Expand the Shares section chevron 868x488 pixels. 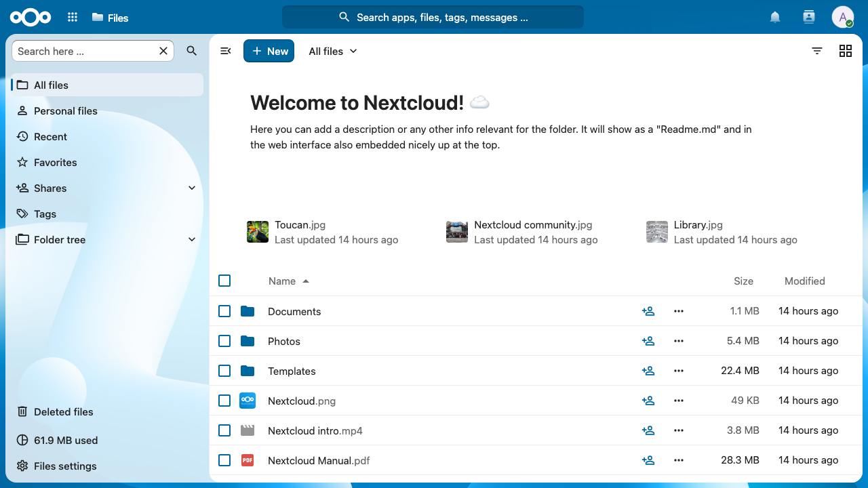point(192,188)
